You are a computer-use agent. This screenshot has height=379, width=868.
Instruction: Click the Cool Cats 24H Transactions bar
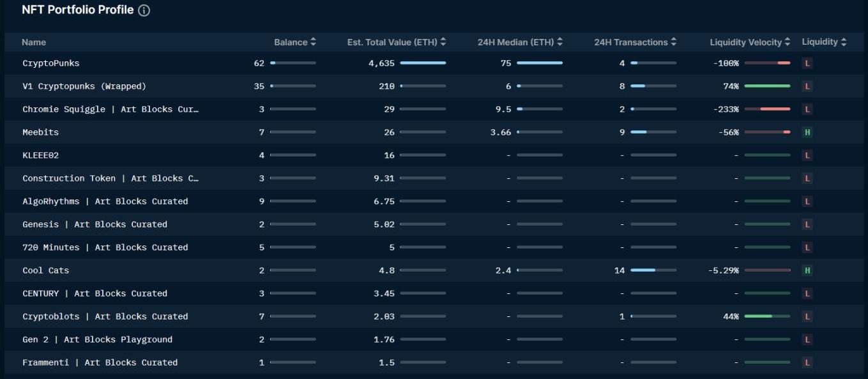point(653,270)
